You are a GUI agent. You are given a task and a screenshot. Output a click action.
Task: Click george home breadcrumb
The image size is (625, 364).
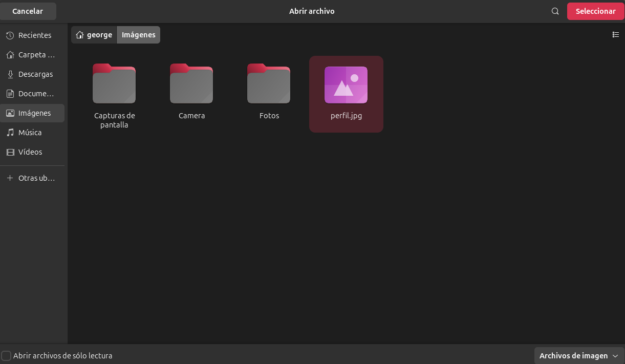94,35
